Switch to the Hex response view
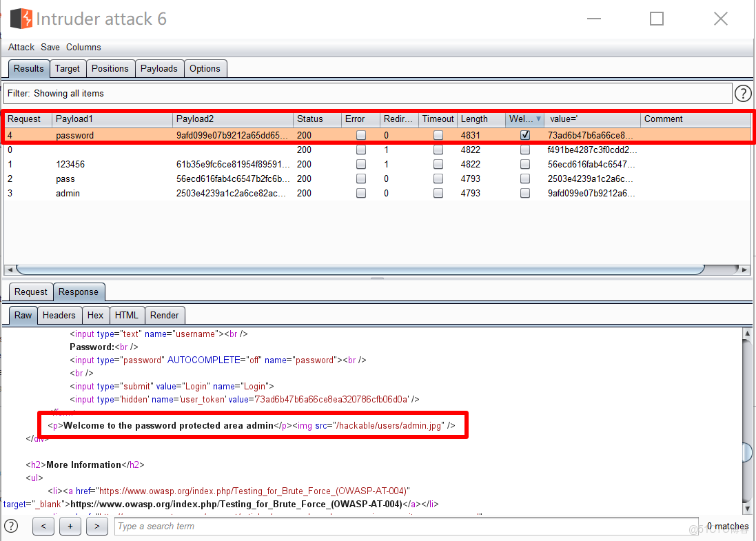Image resolution: width=756 pixels, height=541 pixels. point(96,315)
